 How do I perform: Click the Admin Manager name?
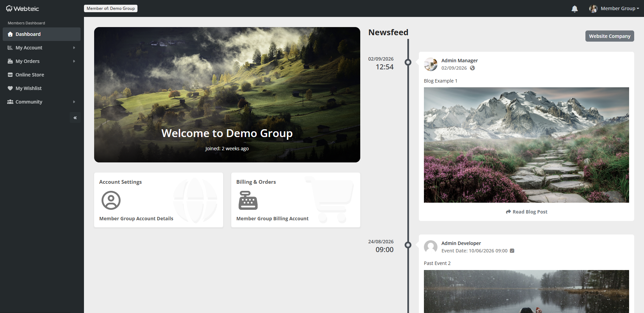click(459, 61)
